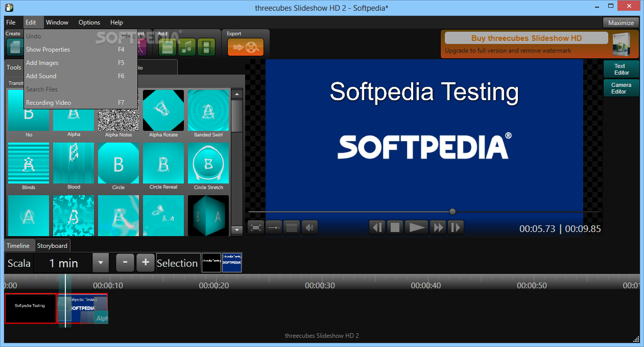Zoom in timeline with plus button
This screenshot has height=347, width=644.
pyautogui.click(x=146, y=263)
